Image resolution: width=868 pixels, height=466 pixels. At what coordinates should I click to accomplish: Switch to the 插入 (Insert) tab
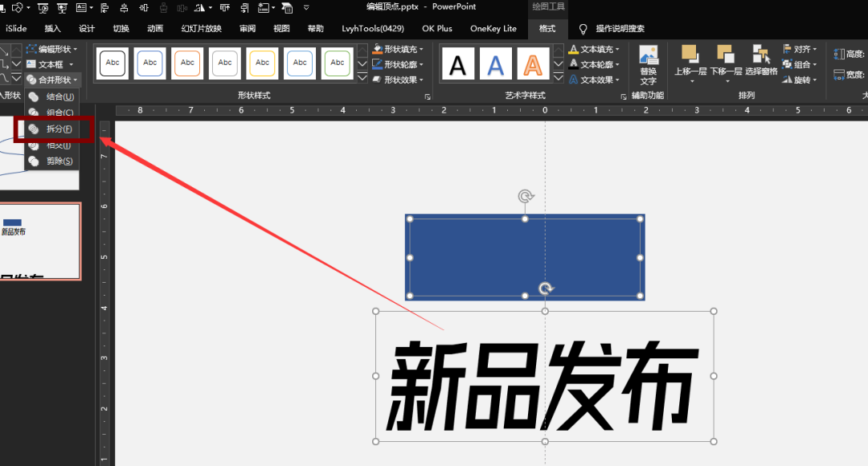click(52, 28)
